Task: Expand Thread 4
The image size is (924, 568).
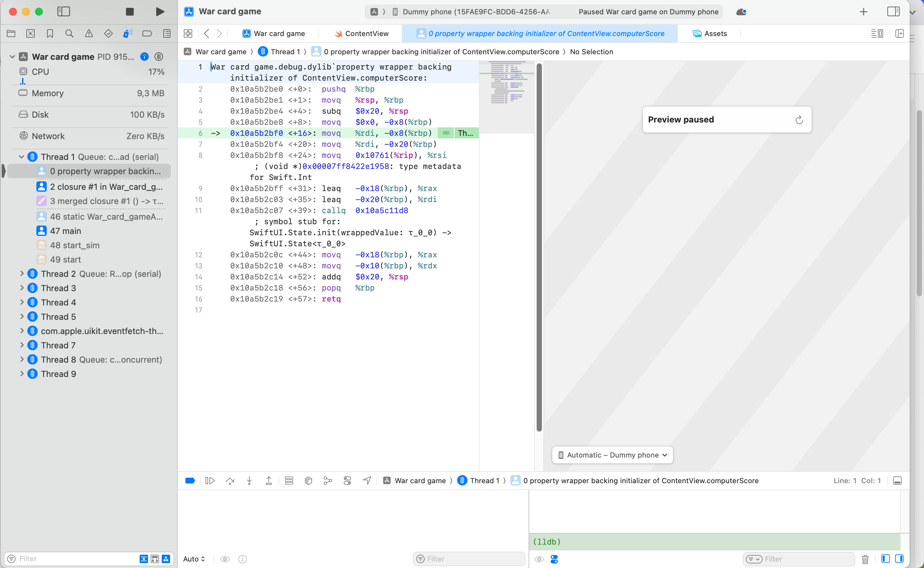Action: [21, 303]
